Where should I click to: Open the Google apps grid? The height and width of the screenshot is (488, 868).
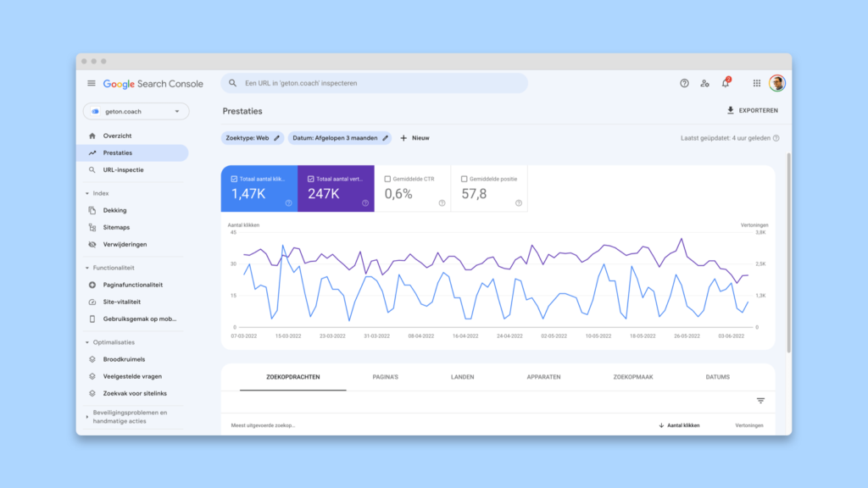click(757, 84)
